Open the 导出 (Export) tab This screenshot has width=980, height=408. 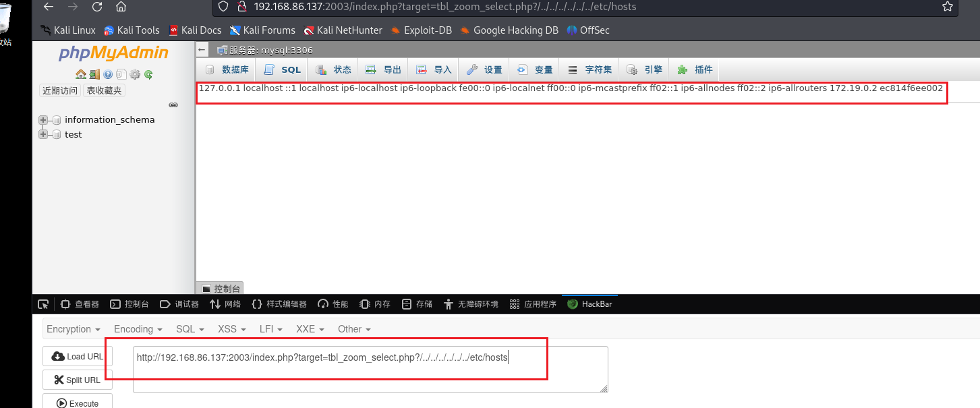click(x=384, y=70)
